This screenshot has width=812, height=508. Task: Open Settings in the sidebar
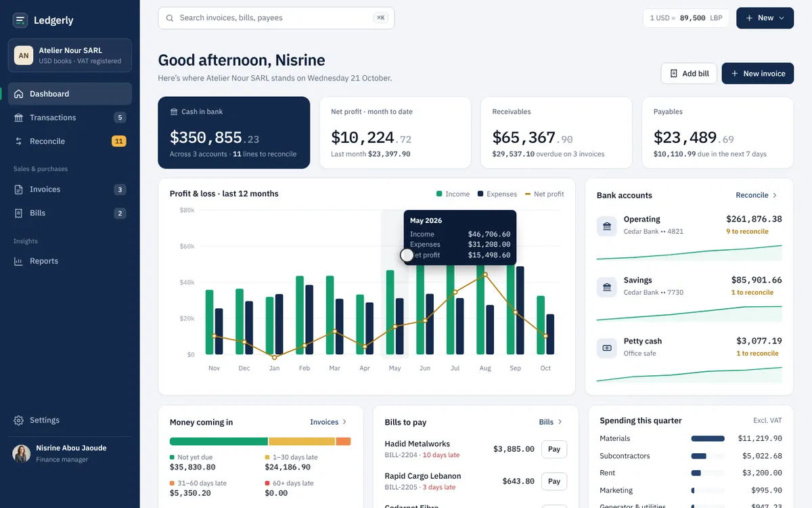70,421
